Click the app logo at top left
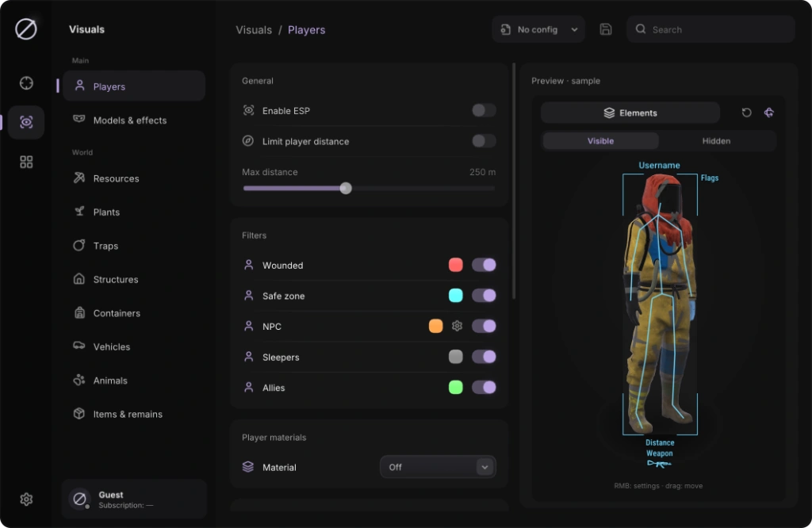This screenshot has height=528, width=812. (x=26, y=29)
